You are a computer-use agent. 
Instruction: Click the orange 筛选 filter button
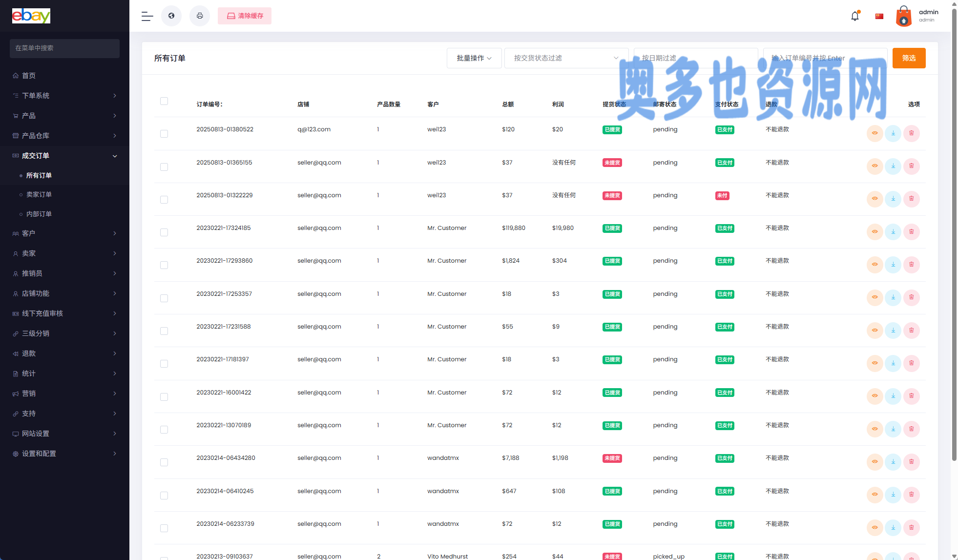pos(909,58)
